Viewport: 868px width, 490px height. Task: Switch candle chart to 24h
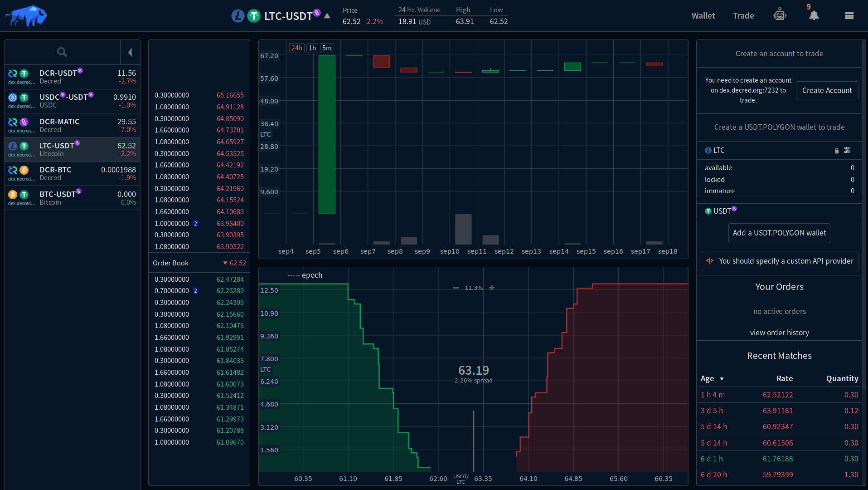[297, 48]
